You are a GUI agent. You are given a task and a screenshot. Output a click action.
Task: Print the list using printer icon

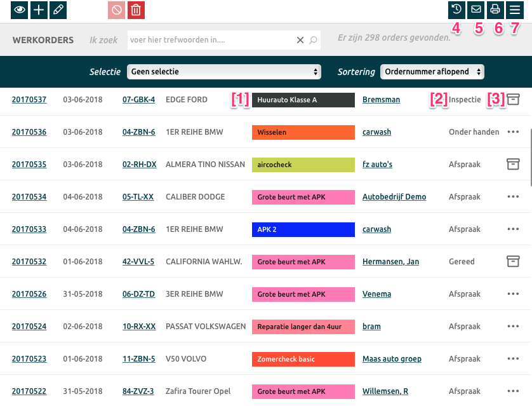(495, 10)
